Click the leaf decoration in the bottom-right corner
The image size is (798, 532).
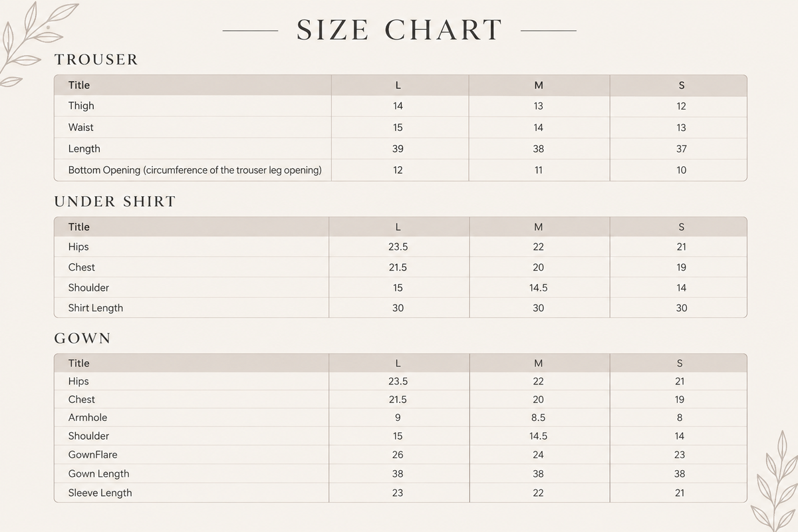(773, 480)
